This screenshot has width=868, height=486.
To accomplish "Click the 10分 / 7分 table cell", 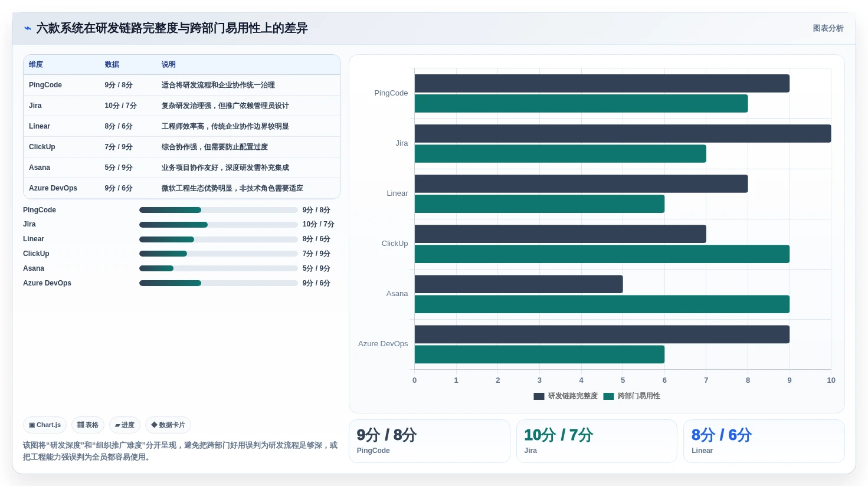I will [121, 106].
